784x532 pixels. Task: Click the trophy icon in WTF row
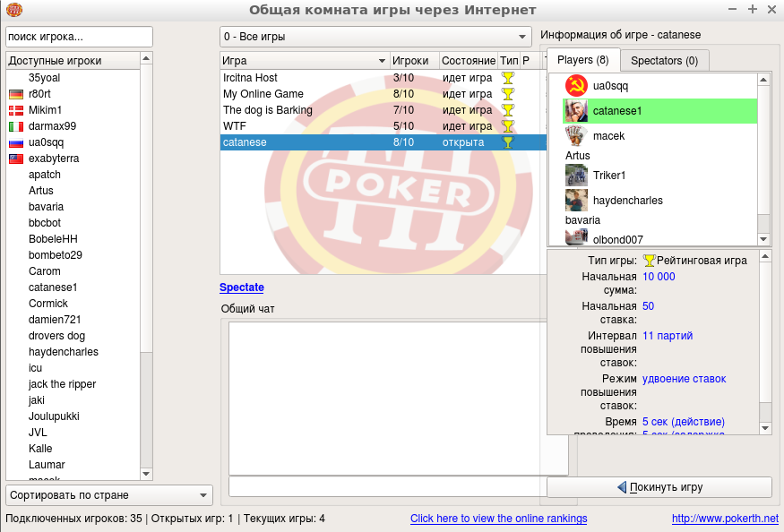508,125
